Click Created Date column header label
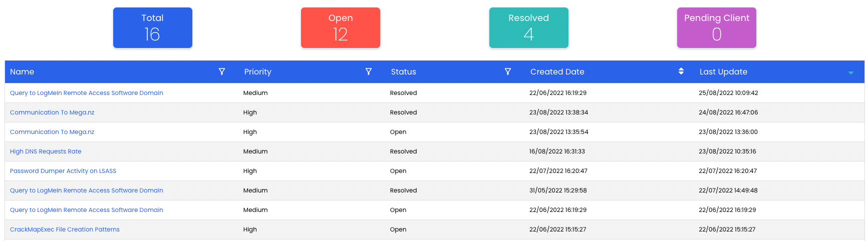This screenshot has width=868, height=241. point(557,71)
